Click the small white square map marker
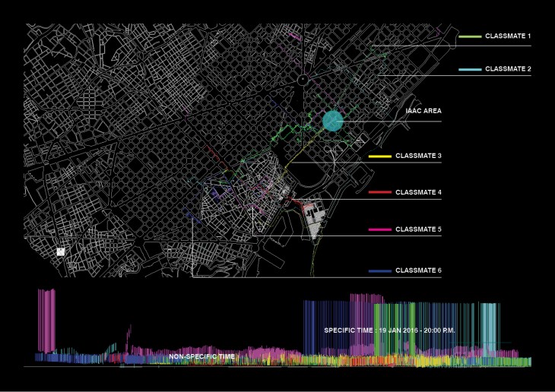Viewport: 555px width, 392px height. pos(60,251)
